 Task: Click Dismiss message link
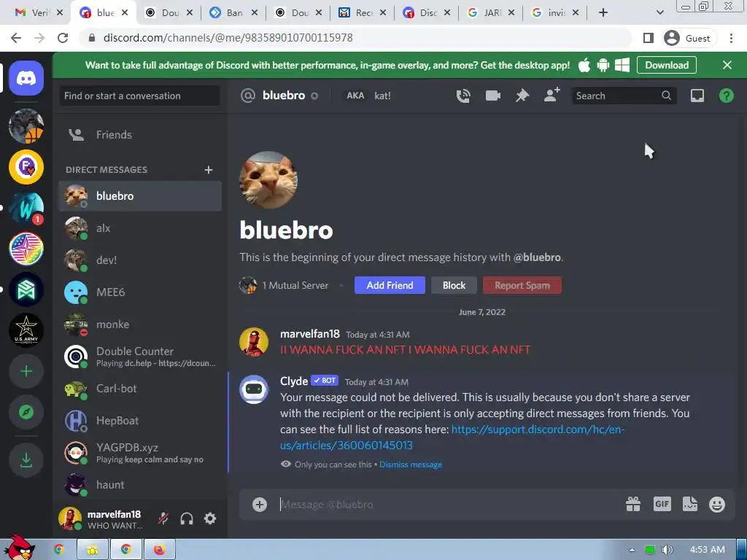[x=411, y=464]
